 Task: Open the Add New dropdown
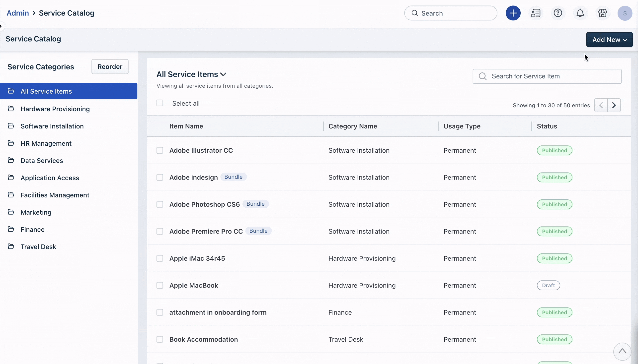coord(609,40)
